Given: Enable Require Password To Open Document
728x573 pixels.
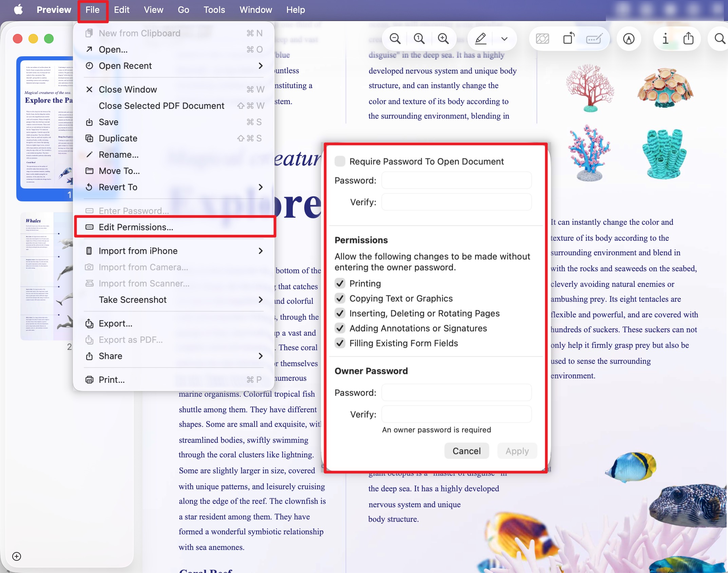Looking at the screenshot, I should click(x=340, y=161).
